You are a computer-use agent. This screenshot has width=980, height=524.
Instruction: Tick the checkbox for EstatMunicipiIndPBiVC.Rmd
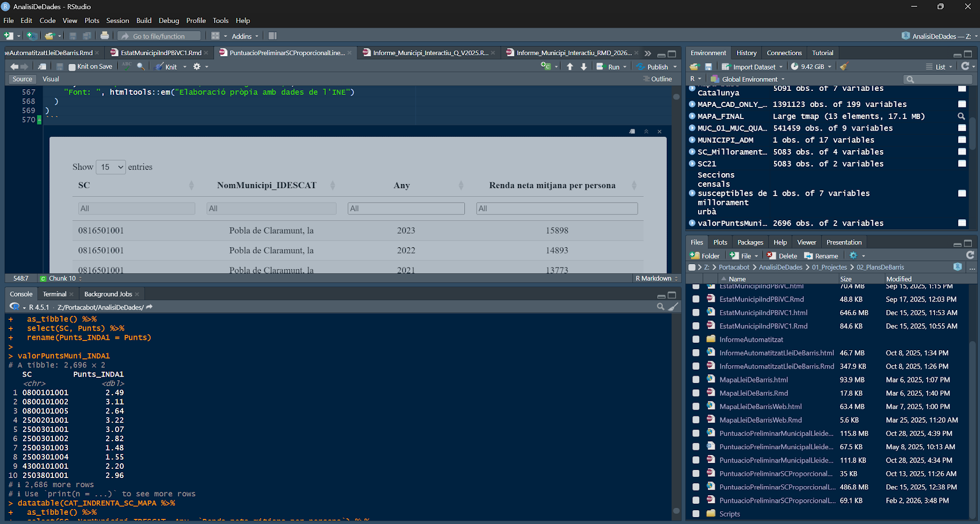click(696, 299)
